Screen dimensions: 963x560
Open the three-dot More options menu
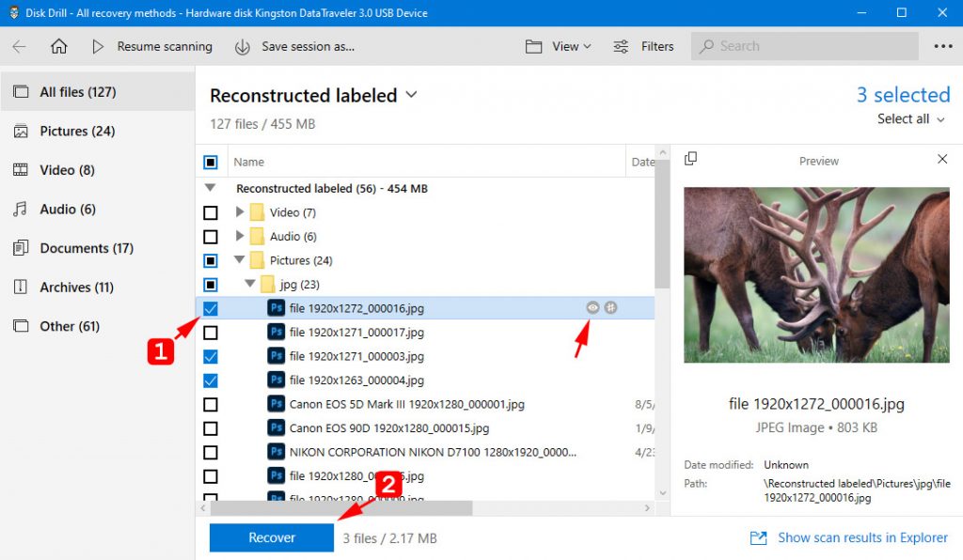point(944,45)
